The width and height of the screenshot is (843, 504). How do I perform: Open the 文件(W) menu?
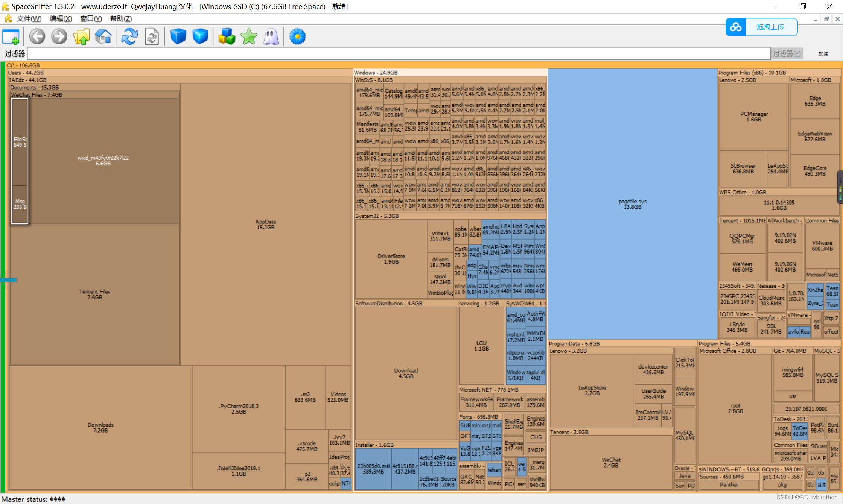point(29,19)
